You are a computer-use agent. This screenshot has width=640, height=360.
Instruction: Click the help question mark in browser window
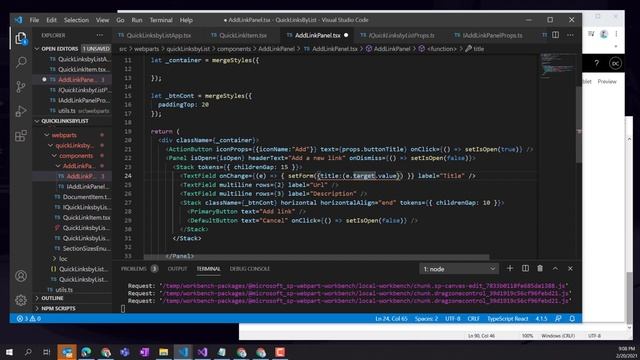coord(597,63)
